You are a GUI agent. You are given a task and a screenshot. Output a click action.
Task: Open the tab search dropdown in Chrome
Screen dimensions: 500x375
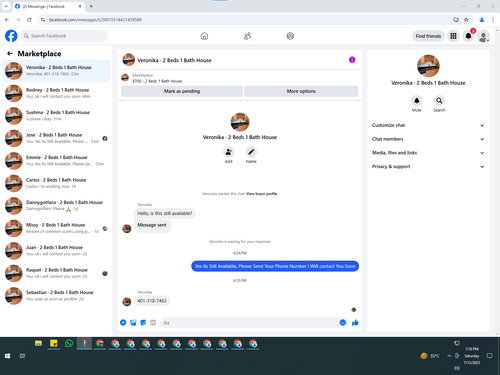pyautogui.click(x=6, y=6)
